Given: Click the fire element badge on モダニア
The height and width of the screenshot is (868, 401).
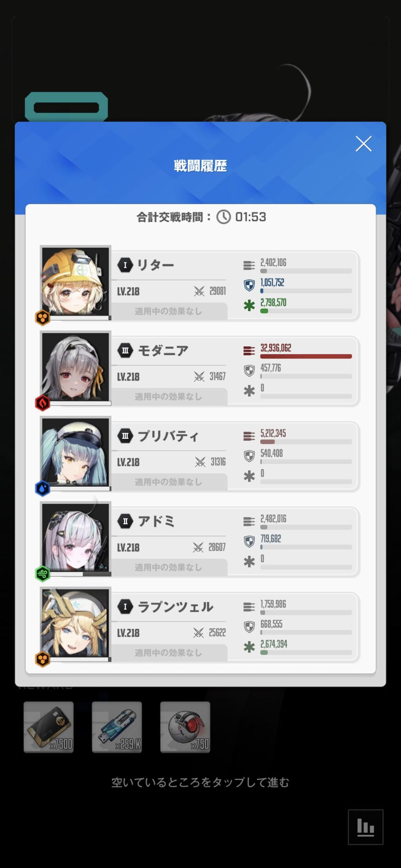Looking at the screenshot, I should click(x=43, y=403).
